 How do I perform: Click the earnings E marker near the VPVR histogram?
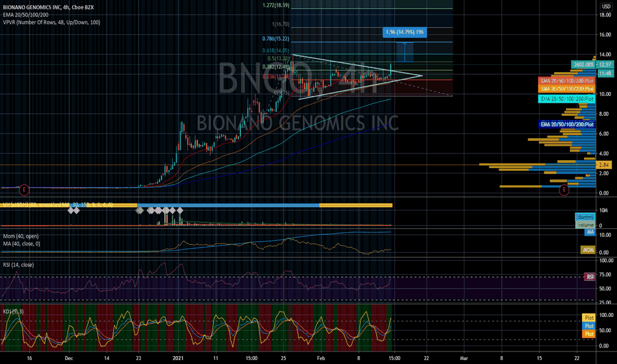pos(564,190)
